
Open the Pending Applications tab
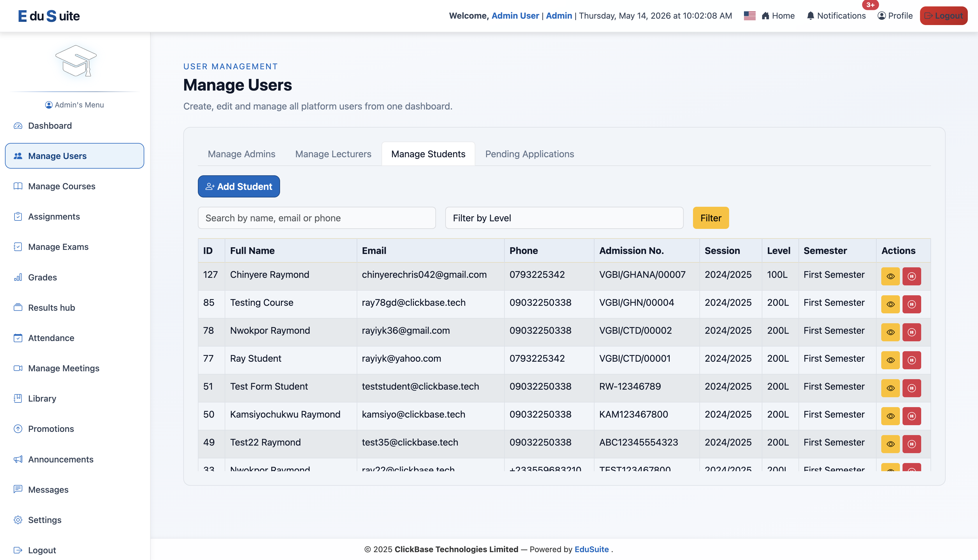(x=529, y=154)
